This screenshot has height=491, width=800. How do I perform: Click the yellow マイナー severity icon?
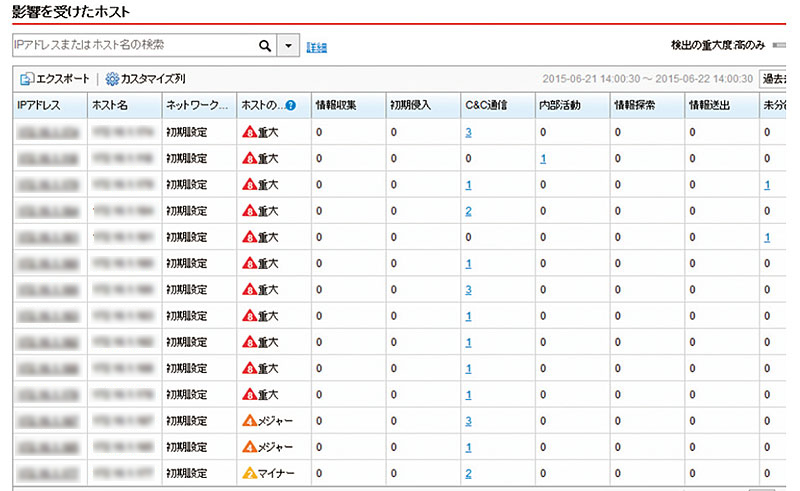pos(250,473)
